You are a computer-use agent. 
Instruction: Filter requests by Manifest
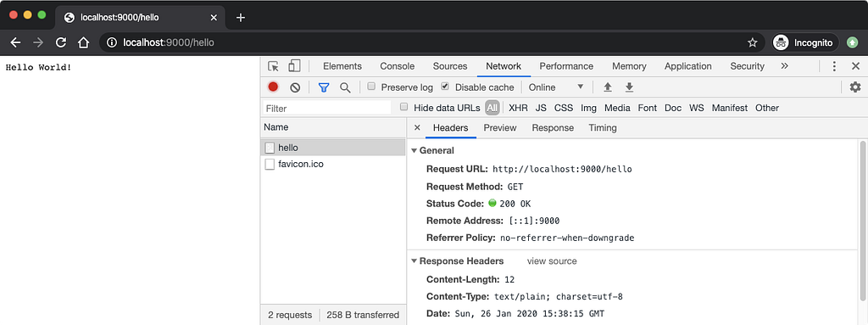730,108
